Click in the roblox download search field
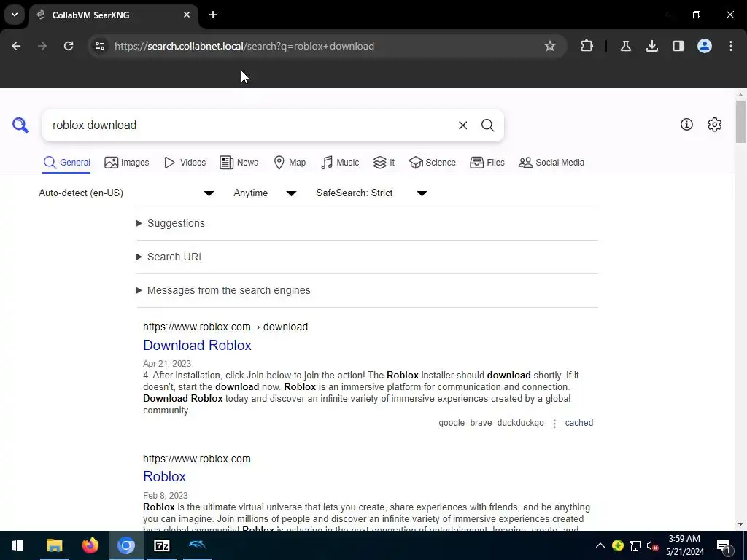 tap(248, 125)
